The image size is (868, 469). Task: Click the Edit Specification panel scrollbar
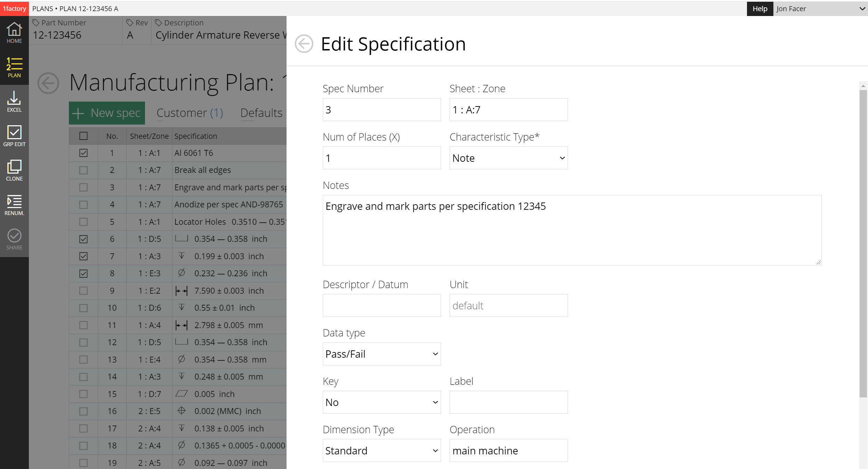pos(863,244)
